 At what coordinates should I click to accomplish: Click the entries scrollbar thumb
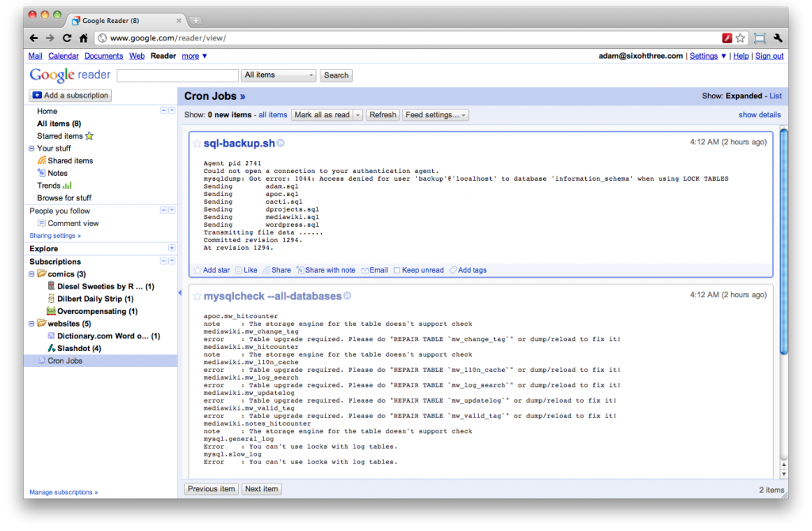coord(784,242)
